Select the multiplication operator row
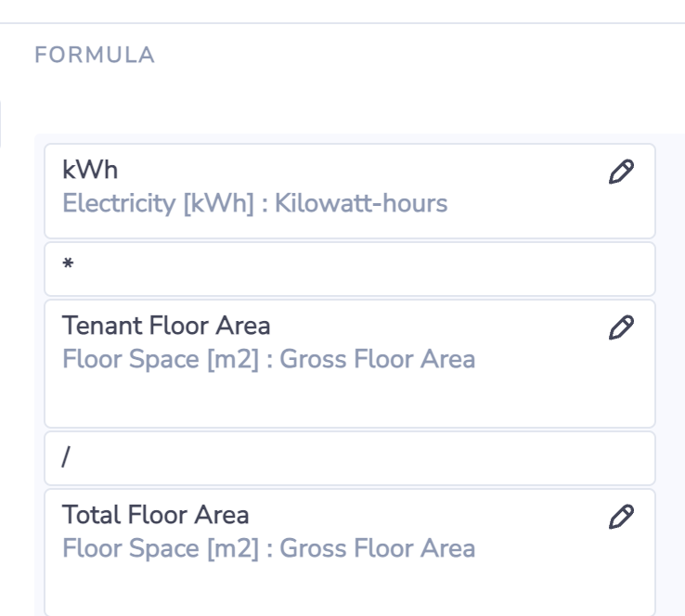The image size is (685, 616). (350, 269)
